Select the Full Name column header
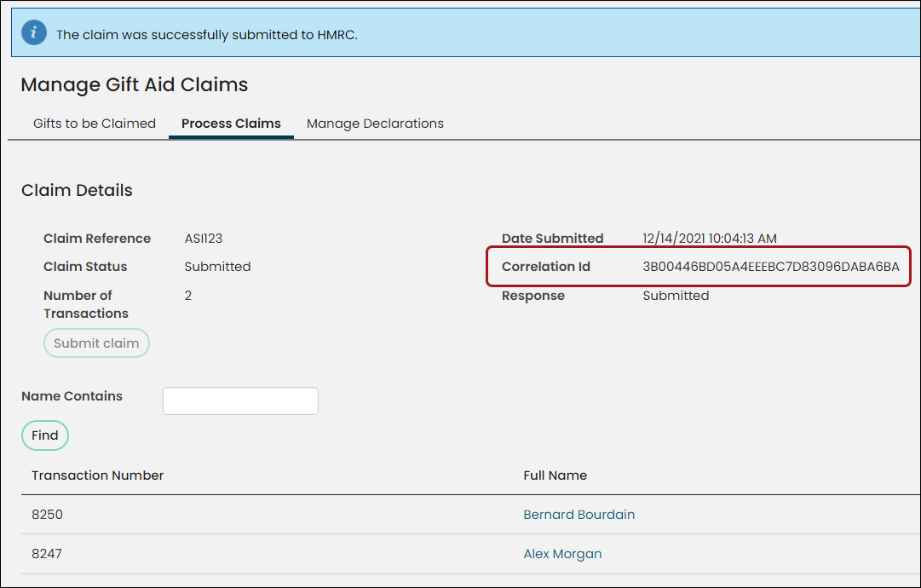The width and height of the screenshot is (921, 588). (x=555, y=476)
